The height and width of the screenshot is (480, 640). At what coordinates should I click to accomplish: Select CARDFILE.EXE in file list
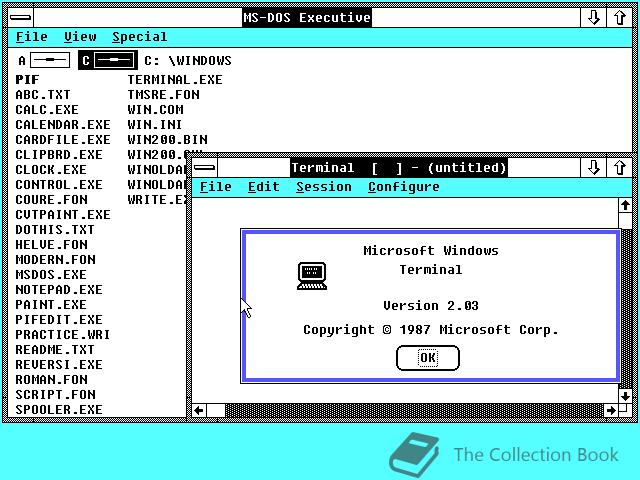(63, 140)
